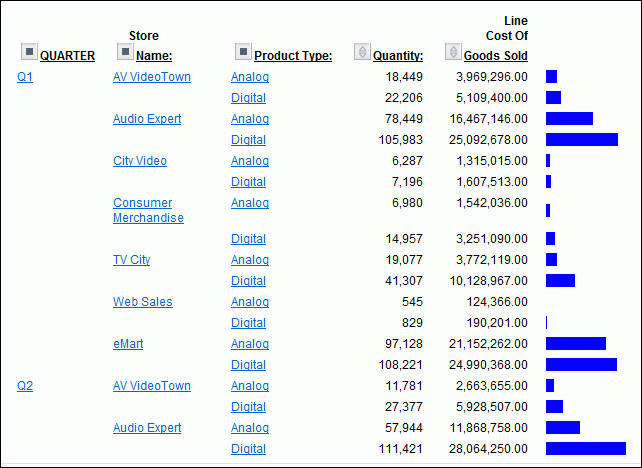The height and width of the screenshot is (468, 642).
Task: Click the blue bar for eMart Digital
Action: pyautogui.click(x=581, y=365)
